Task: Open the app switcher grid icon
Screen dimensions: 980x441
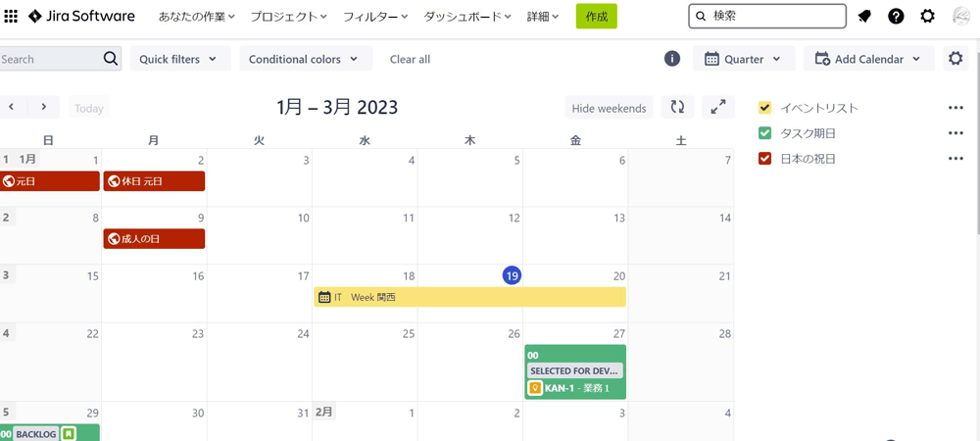Action: 12,17
